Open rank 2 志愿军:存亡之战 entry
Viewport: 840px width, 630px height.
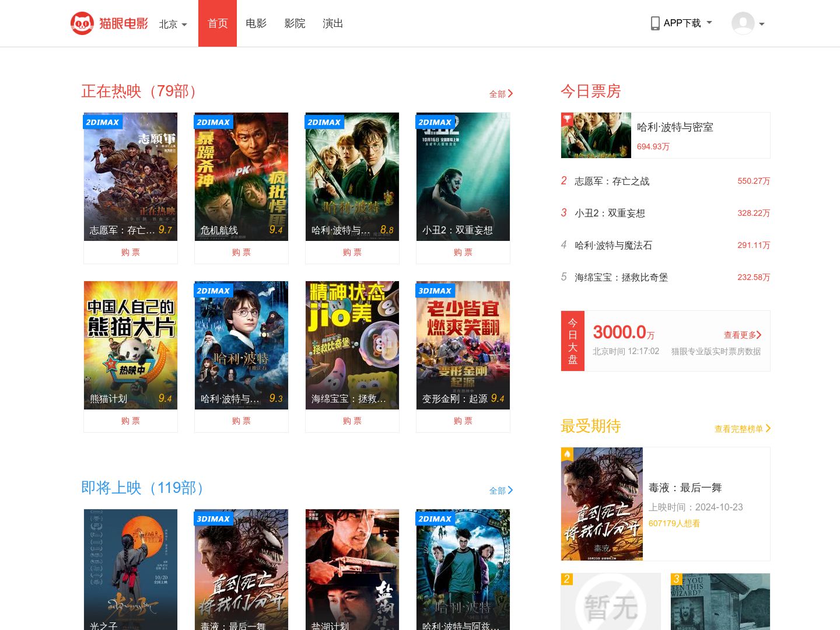click(x=666, y=181)
